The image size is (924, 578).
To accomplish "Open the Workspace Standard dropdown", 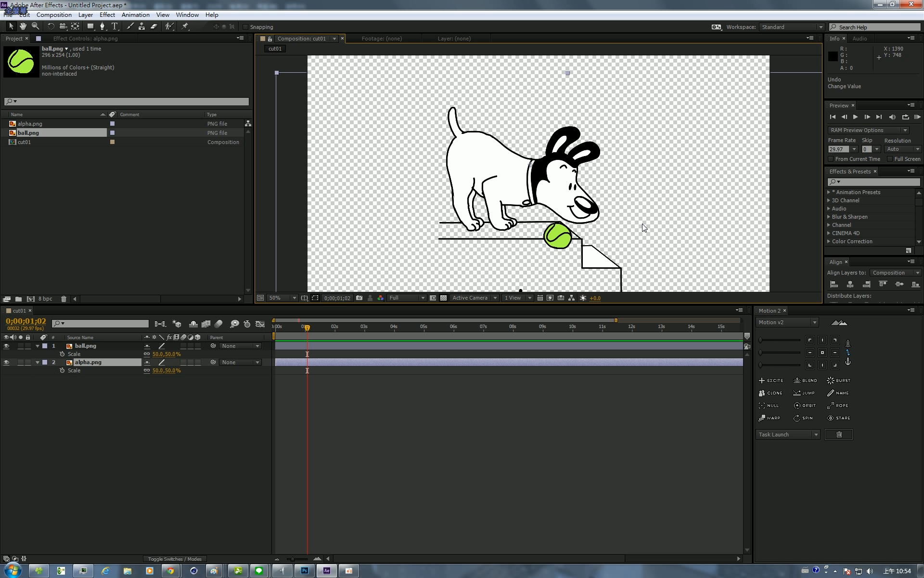I will click(792, 27).
